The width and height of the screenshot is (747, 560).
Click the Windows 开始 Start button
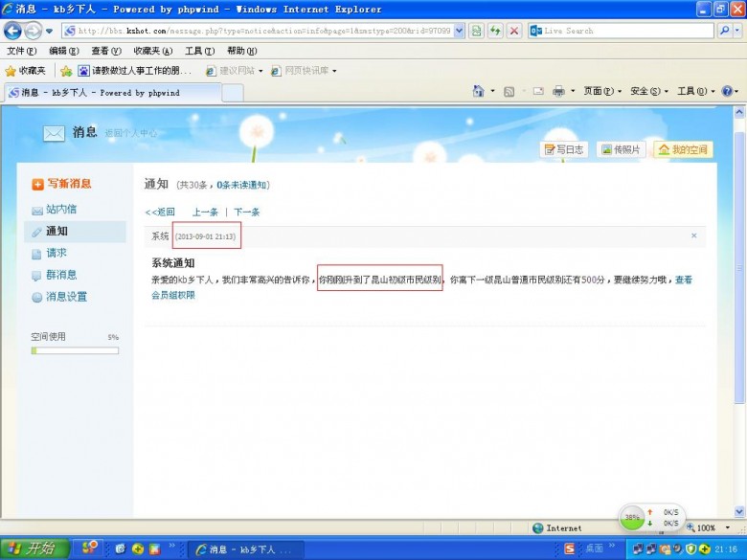(34, 549)
